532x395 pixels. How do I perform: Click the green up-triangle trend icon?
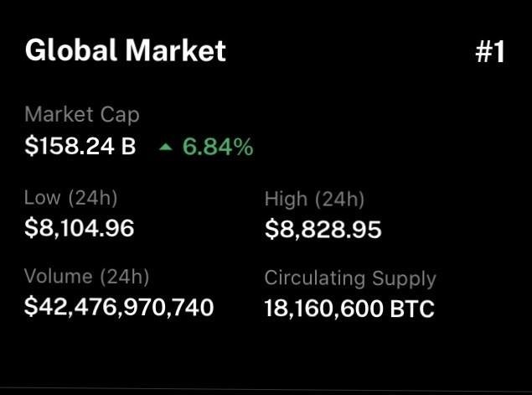[165, 148]
